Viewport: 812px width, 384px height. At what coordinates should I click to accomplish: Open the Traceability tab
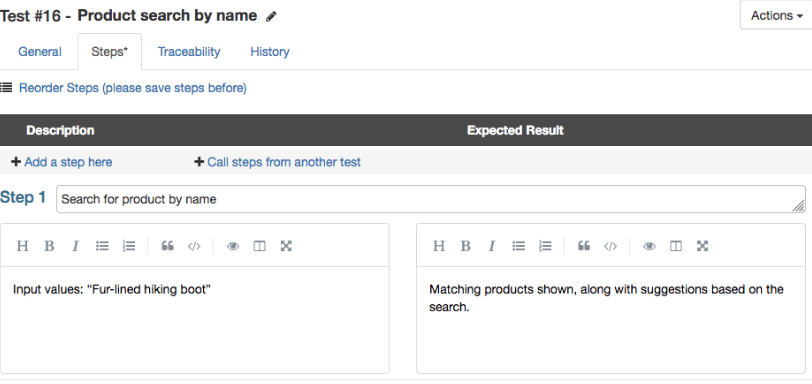189,52
